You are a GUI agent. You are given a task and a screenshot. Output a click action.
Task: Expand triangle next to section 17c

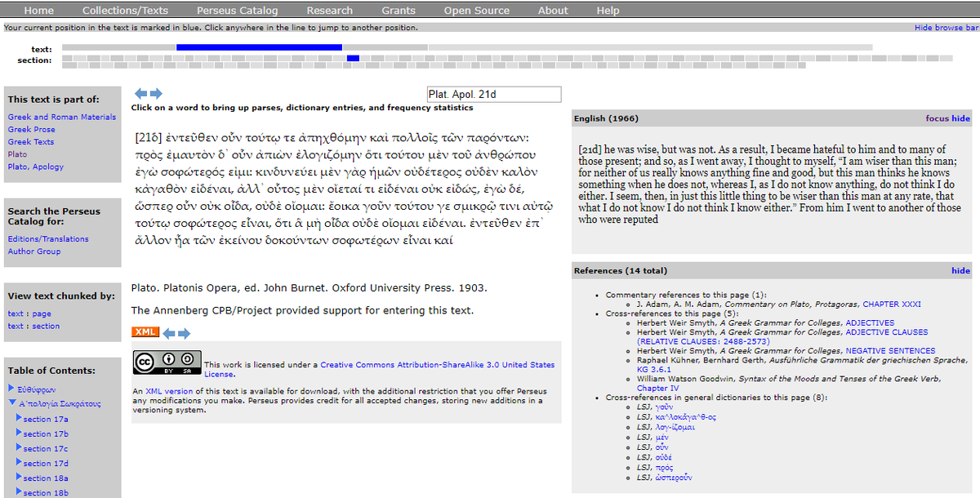click(19, 447)
